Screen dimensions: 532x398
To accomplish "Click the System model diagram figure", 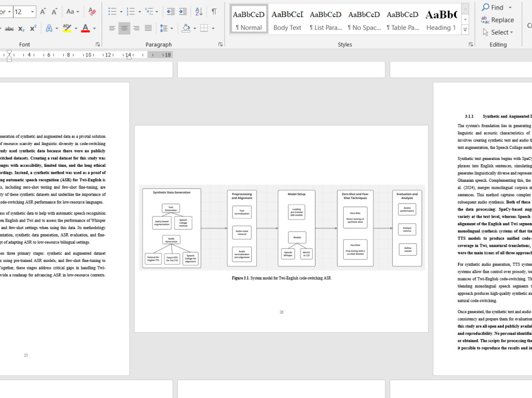I will pyautogui.click(x=282, y=228).
